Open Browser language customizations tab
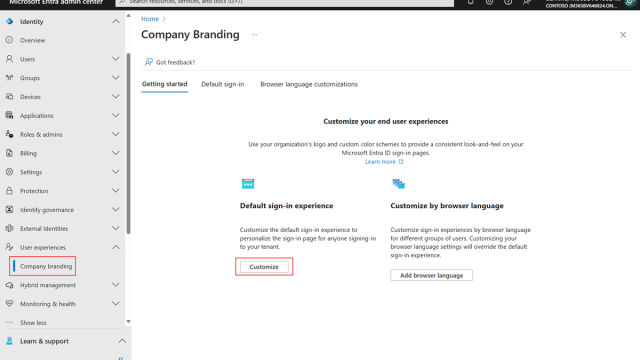The width and height of the screenshot is (640, 360). pyautogui.click(x=309, y=84)
